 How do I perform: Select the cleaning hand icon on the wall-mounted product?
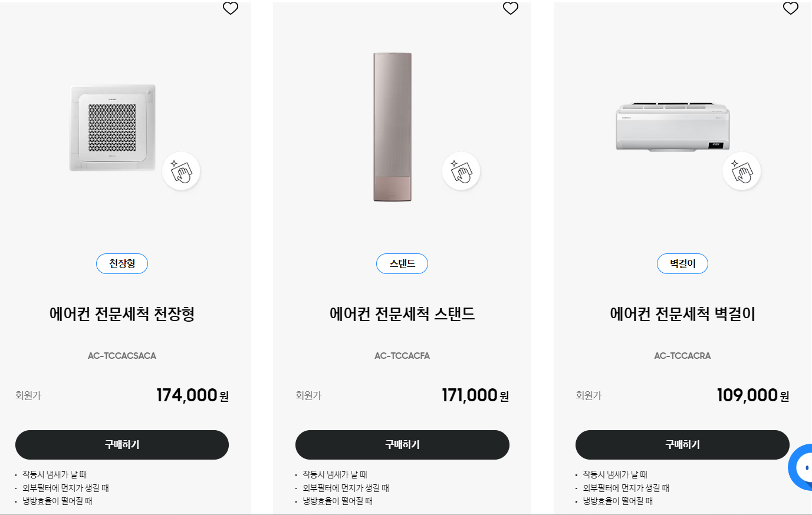coord(742,170)
